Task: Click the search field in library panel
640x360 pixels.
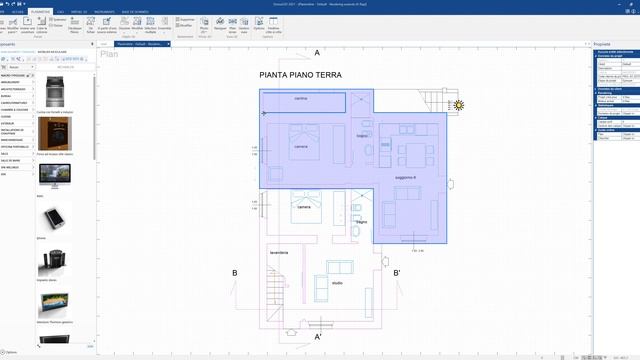Action: (x=66, y=67)
